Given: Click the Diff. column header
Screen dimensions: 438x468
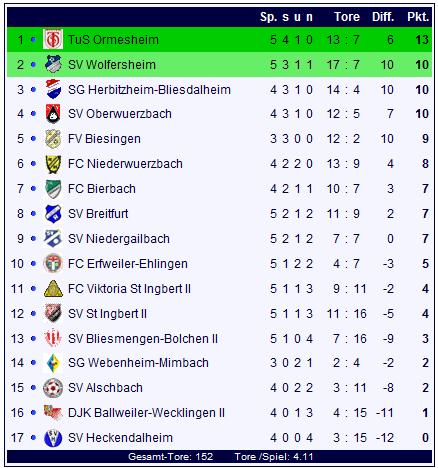Looking at the screenshot, I should [x=383, y=17].
